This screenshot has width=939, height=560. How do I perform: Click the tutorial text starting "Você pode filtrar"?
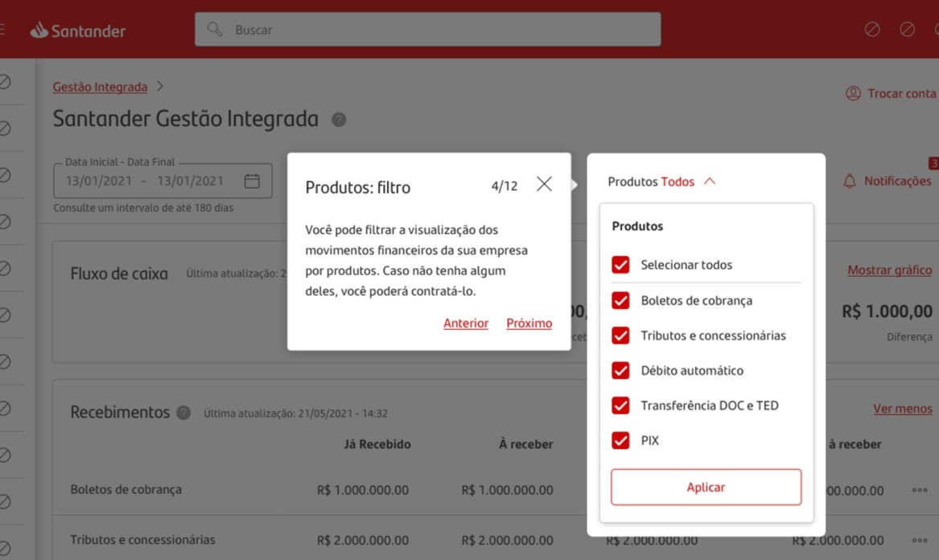click(417, 261)
